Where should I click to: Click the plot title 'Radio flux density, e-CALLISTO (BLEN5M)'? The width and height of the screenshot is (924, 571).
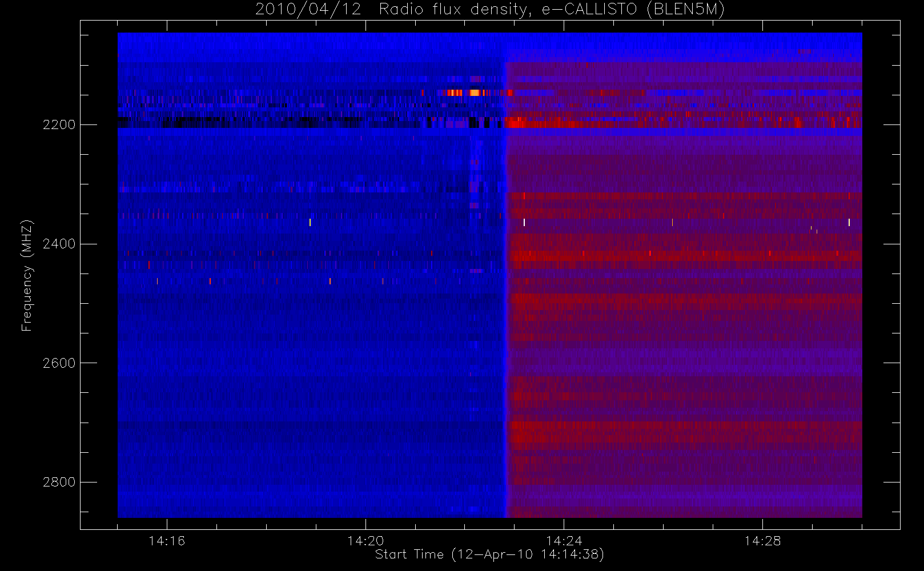[x=552, y=10]
